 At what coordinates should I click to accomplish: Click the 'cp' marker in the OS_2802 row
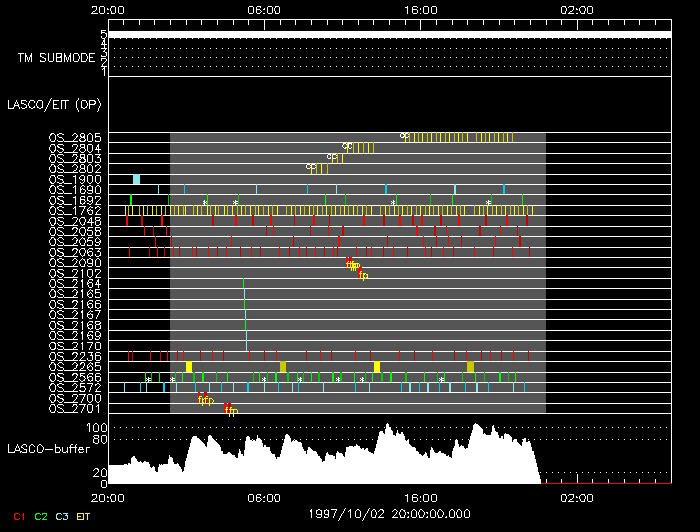tap(311, 167)
